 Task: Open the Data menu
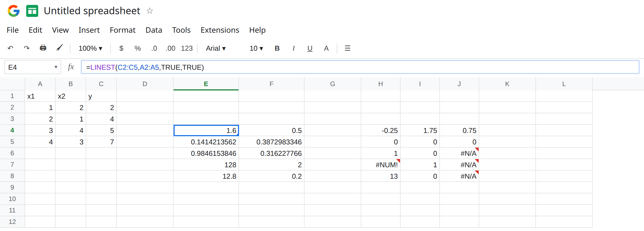tap(154, 30)
